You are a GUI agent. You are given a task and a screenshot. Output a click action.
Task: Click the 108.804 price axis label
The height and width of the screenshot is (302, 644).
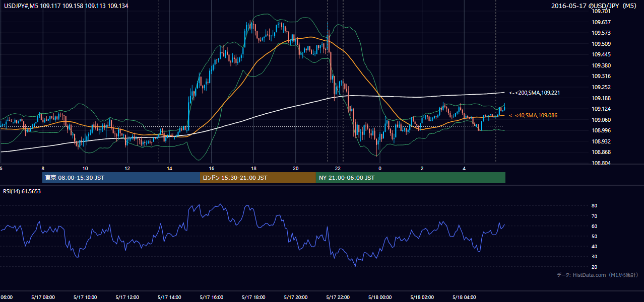pos(601,164)
